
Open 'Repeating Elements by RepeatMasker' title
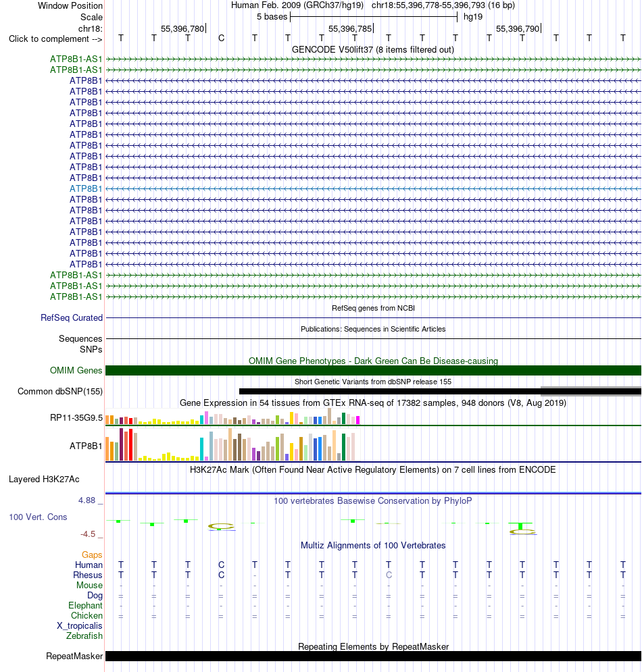373,646
